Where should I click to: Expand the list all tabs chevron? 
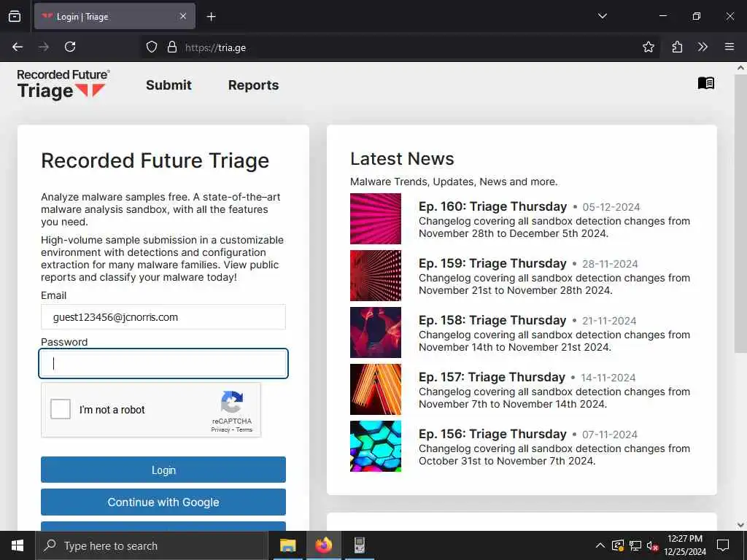[x=602, y=16]
